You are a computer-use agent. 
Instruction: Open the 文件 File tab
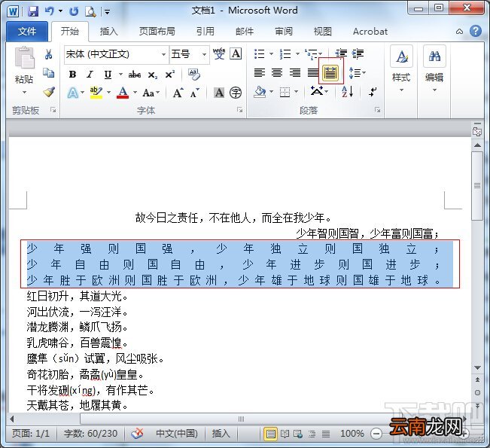(x=27, y=32)
